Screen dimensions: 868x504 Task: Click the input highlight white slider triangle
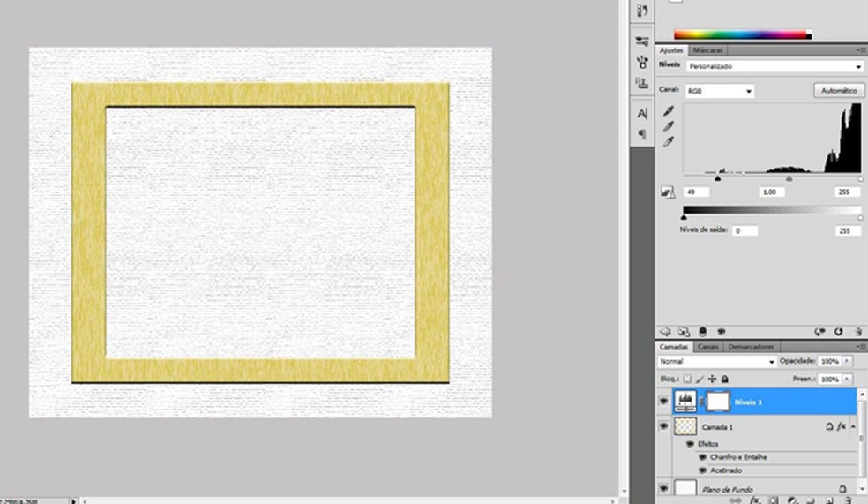[860, 178]
